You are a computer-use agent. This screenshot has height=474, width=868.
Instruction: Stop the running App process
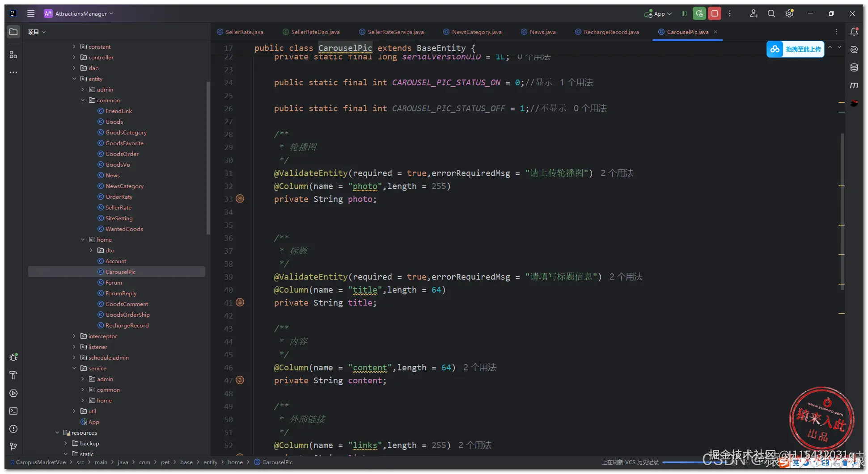click(x=715, y=13)
